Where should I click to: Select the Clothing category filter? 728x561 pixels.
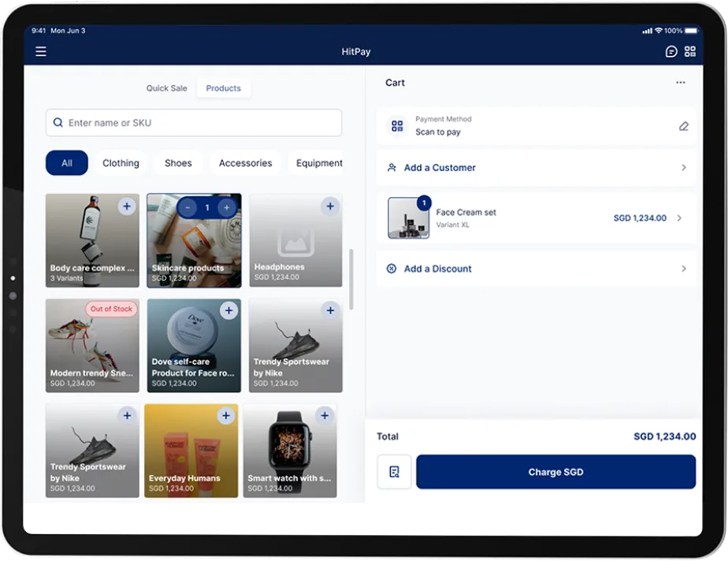click(x=121, y=163)
